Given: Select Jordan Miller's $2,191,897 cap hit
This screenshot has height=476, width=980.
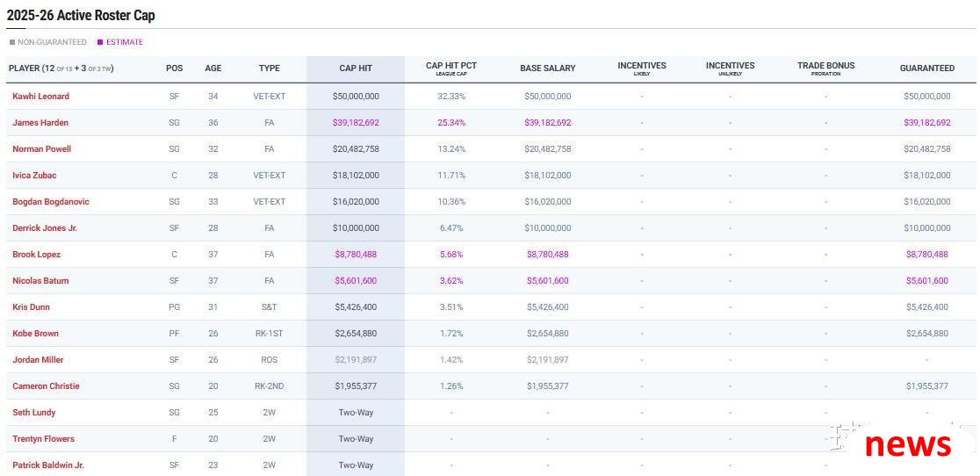Looking at the screenshot, I should [x=356, y=359].
